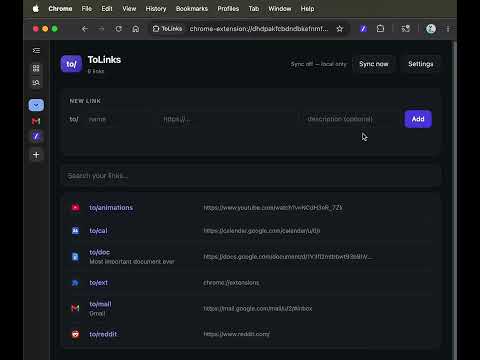The image size is (480, 360).
Task: Open the Chrome menu in menu bar
Action: pos(60,9)
